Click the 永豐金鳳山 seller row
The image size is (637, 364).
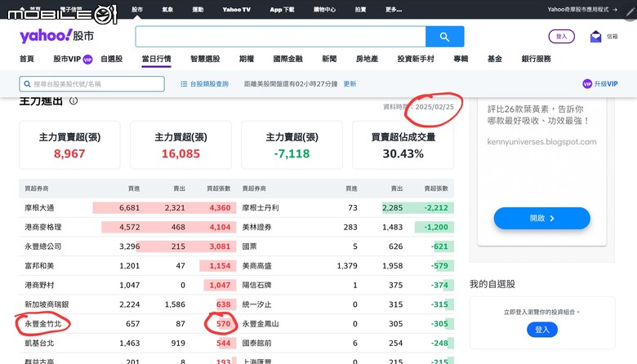(x=345, y=324)
